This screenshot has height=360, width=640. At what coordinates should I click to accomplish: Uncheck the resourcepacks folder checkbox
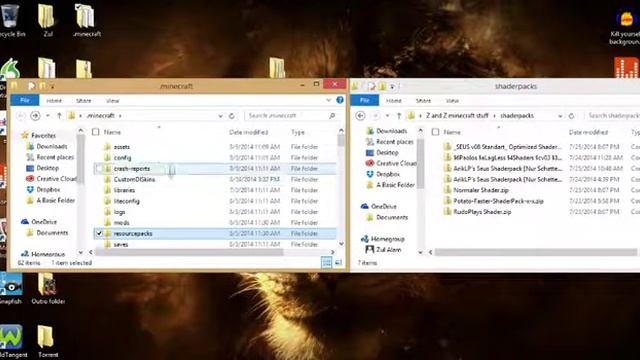coord(99,233)
